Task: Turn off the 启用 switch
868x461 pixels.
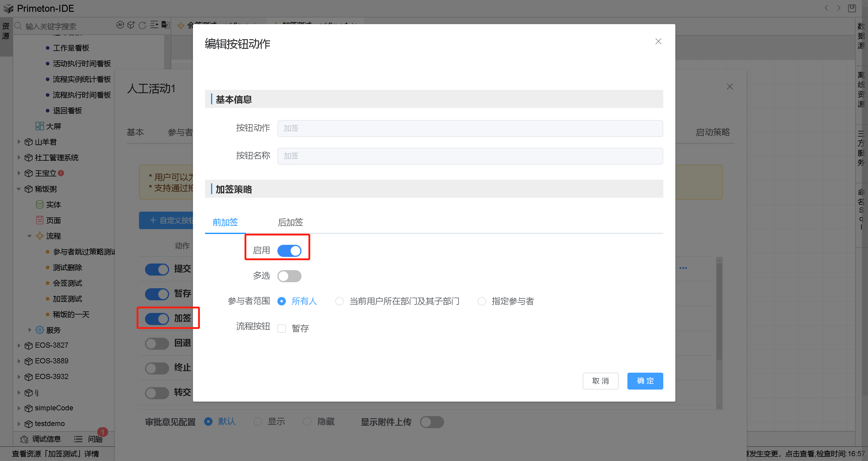Action: pos(289,251)
